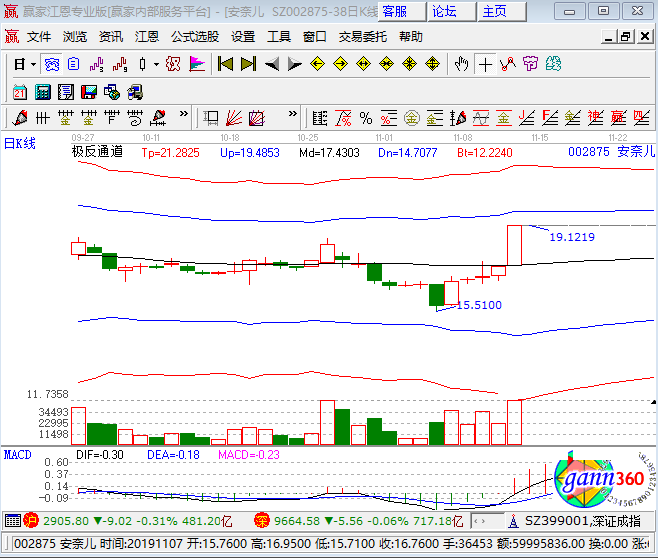Click the F trend line icon
Image resolution: width=658 pixels, height=558 pixels.
coord(550,118)
